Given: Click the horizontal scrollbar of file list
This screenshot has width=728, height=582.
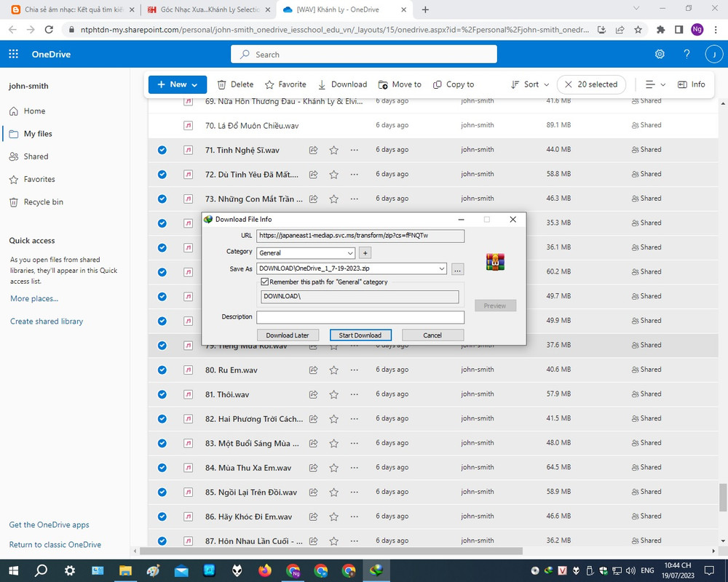Looking at the screenshot, I should [x=331, y=551].
